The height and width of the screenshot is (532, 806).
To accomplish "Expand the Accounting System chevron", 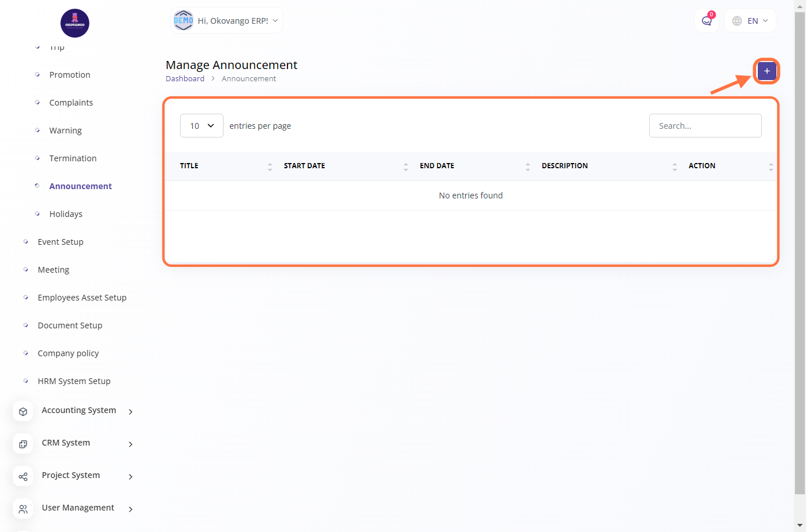I will point(131,411).
